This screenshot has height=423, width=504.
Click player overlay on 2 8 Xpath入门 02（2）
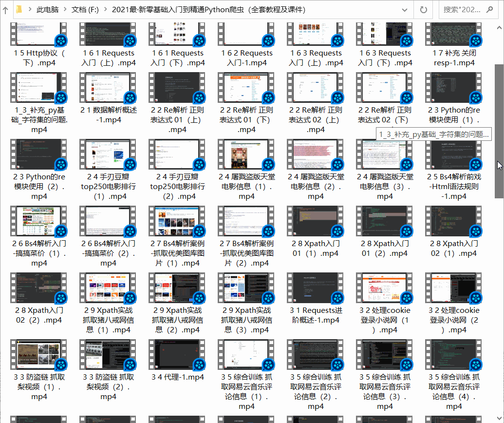pyautogui.click(x=60, y=297)
